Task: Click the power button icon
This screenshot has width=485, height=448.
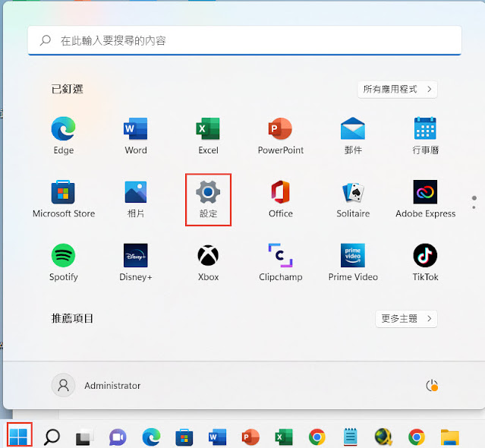Action: (x=432, y=386)
